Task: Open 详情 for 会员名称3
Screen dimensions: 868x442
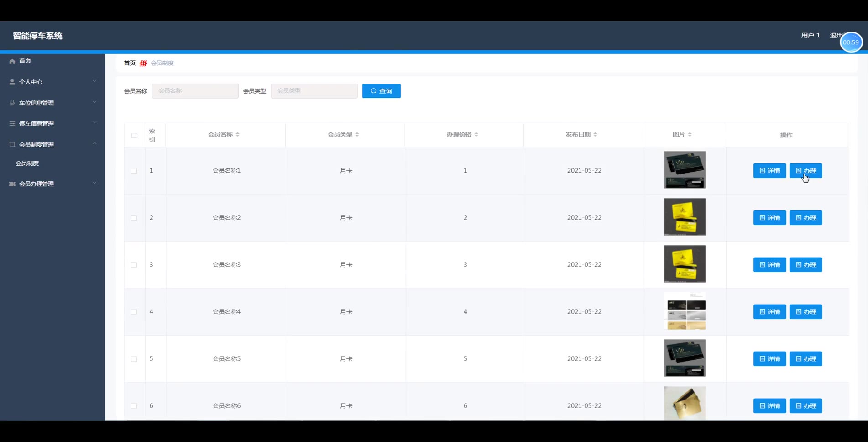Action: pos(769,265)
